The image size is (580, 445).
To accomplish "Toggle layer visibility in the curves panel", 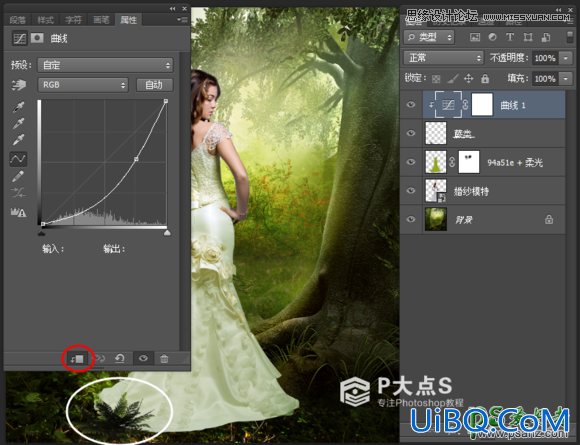I will tap(143, 358).
